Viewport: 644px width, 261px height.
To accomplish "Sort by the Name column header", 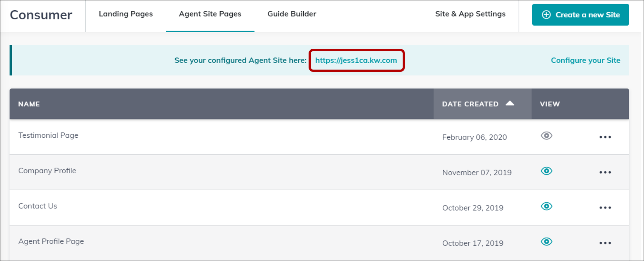I will (x=29, y=104).
